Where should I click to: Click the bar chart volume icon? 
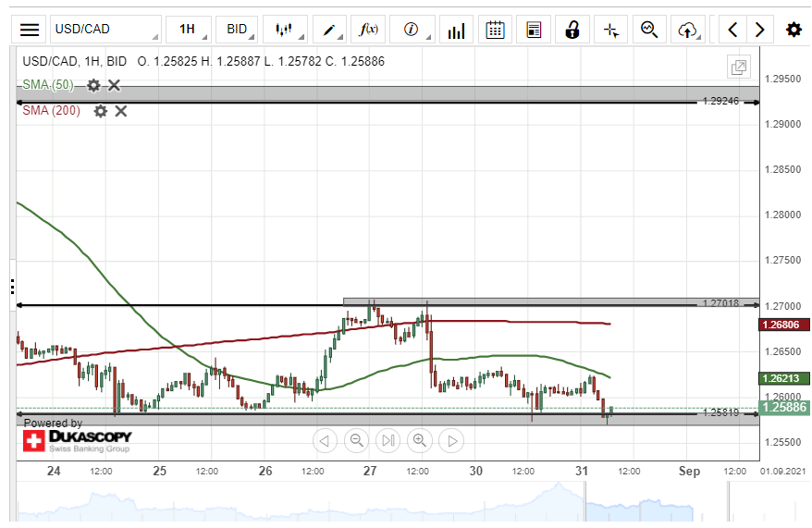[456, 30]
